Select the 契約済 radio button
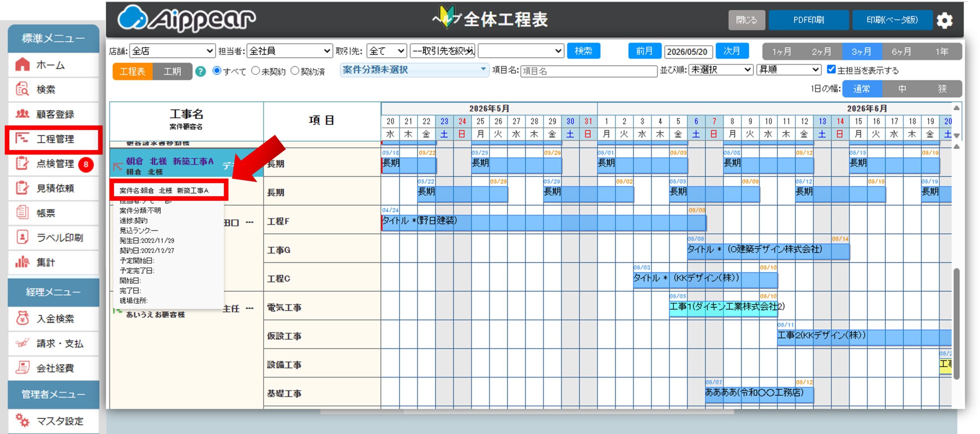980x434 pixels. tap(294, 70)
